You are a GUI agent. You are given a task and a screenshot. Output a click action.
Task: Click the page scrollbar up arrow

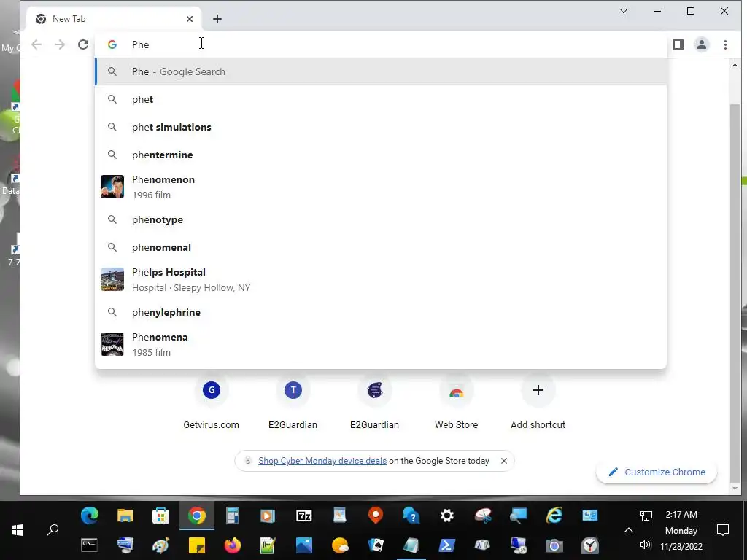[x=735, y=64]
